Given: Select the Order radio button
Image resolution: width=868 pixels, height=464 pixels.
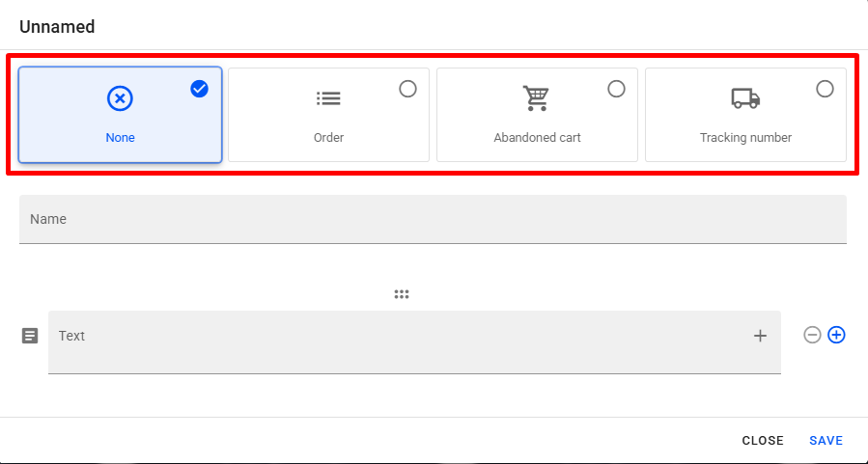Looking at the screenshot, I should 407,89.
